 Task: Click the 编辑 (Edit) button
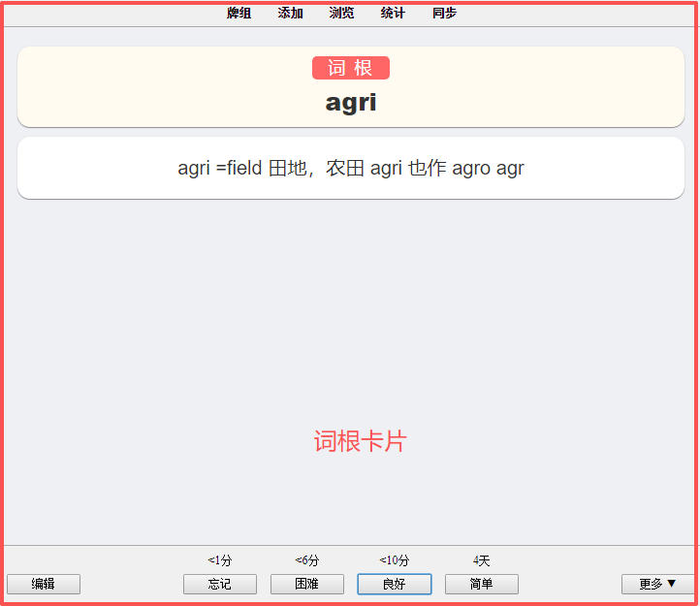pyautogui.click(x=44, y=584)
